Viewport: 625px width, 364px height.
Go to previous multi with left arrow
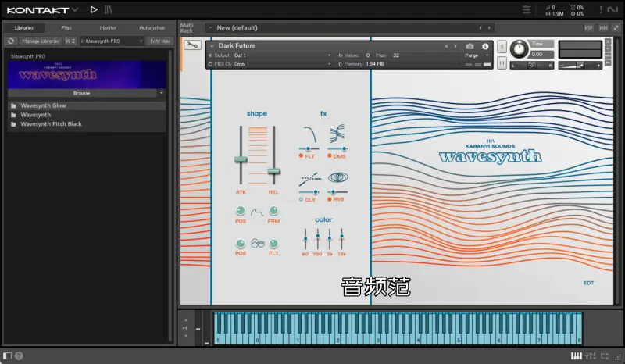pos(480,28)
